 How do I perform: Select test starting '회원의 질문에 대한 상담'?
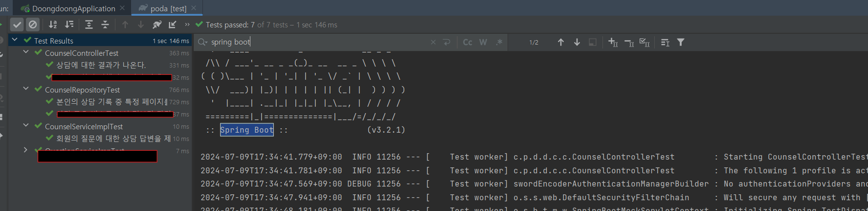click(113, 139)
